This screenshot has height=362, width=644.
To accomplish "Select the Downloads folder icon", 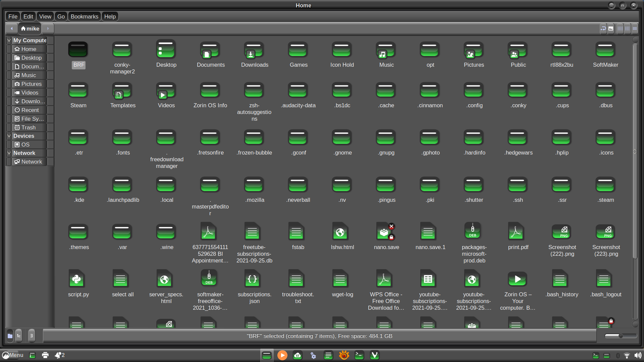I will click(x=254, y=50).
